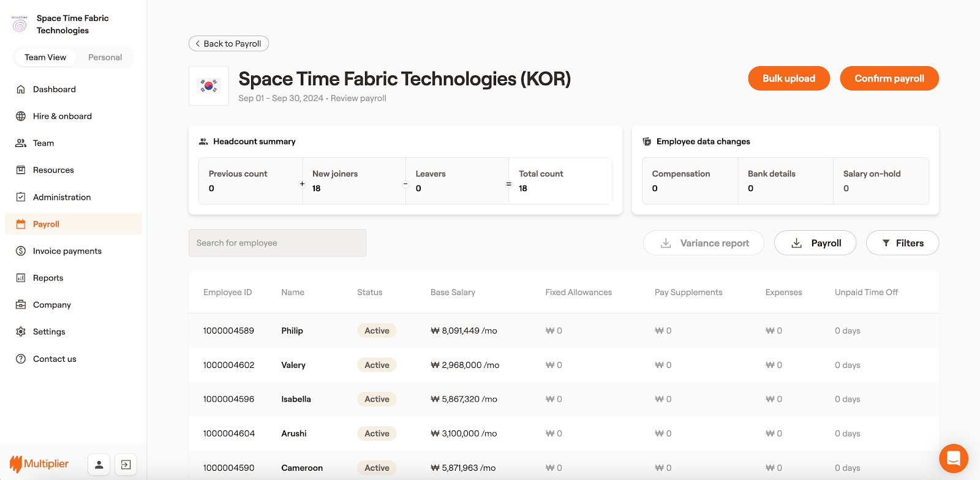The image size is (980, 480).
Task: Select employee name Cameroon
Action: coord(302,468)
